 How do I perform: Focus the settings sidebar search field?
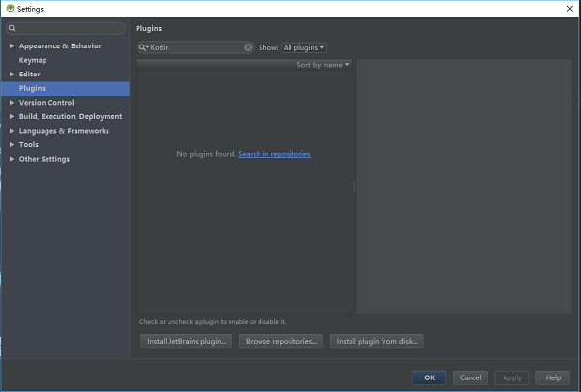click(68, 29)
